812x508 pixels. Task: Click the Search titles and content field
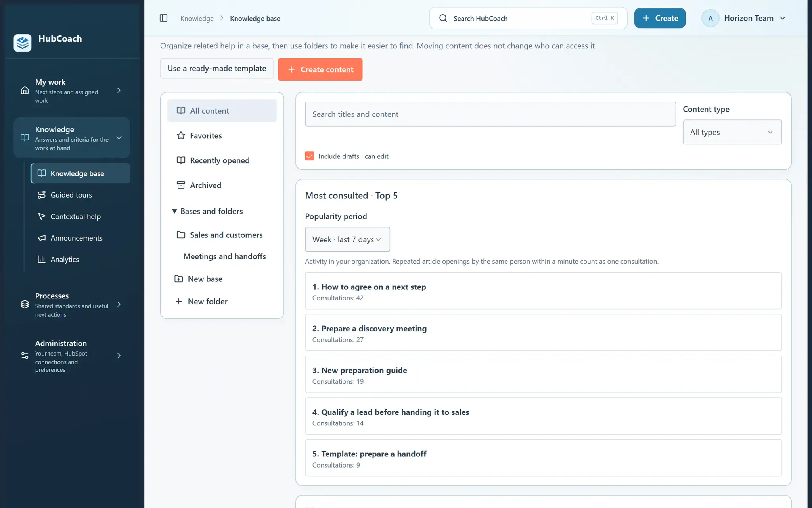[x=490, y=114]
